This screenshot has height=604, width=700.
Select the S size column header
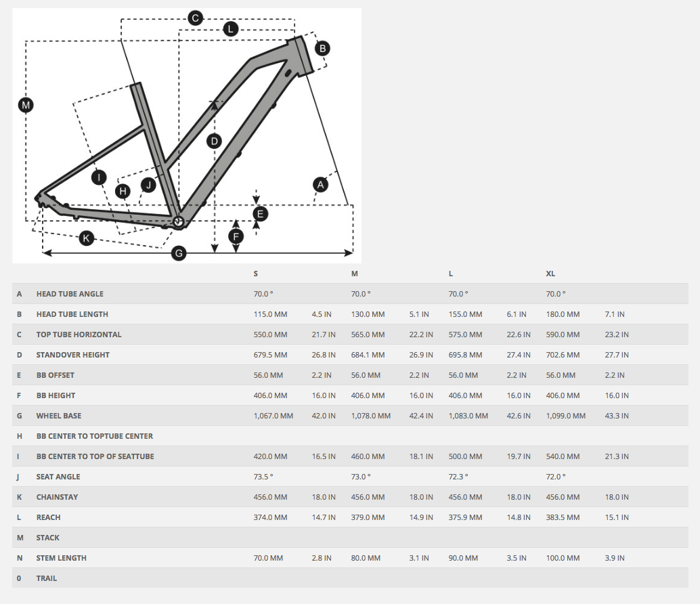(255, 274)
